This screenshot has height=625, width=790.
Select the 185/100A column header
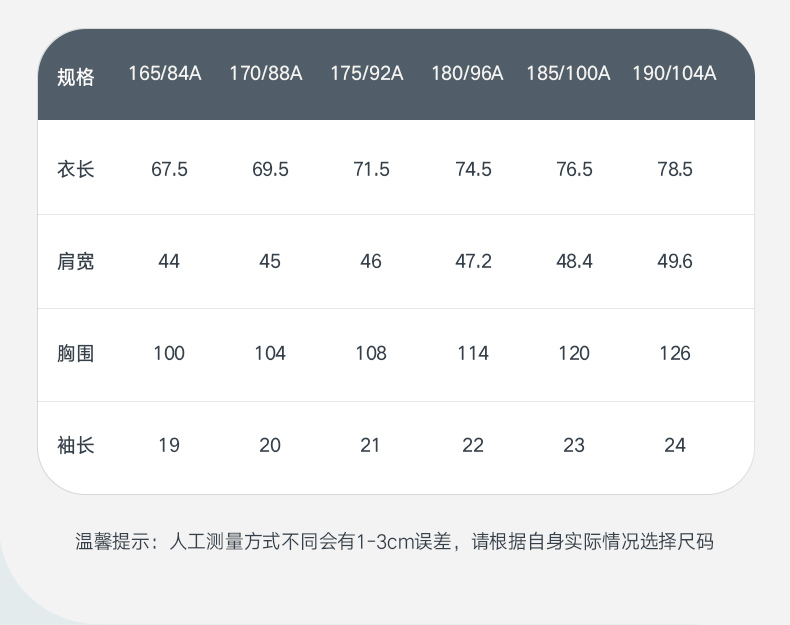(x=568, y=74)
